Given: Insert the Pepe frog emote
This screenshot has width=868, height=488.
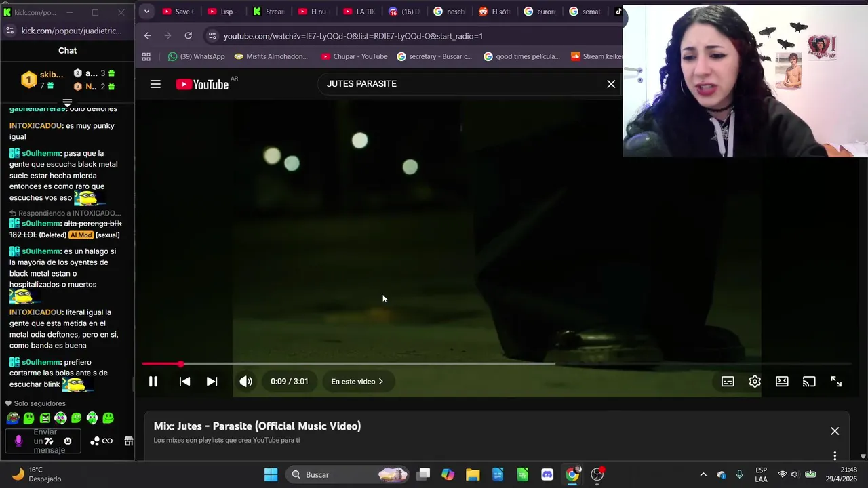Looking at the screenshot, I should [x=13, y=418].
